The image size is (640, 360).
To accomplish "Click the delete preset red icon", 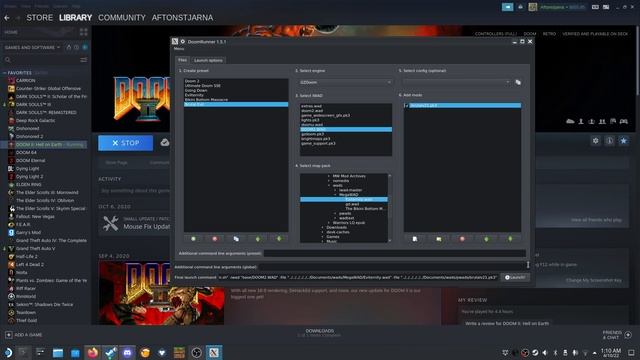I will coord(215,239).
